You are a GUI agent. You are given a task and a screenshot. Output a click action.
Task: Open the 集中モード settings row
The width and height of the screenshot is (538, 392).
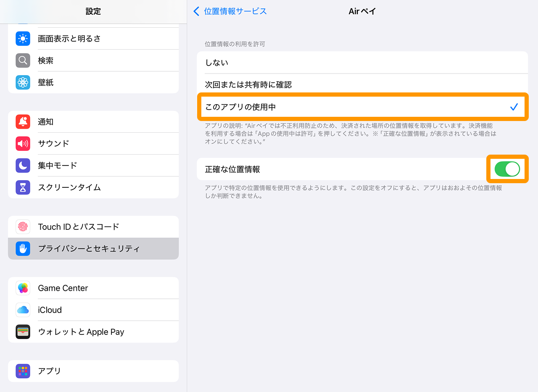click(93, 166)
